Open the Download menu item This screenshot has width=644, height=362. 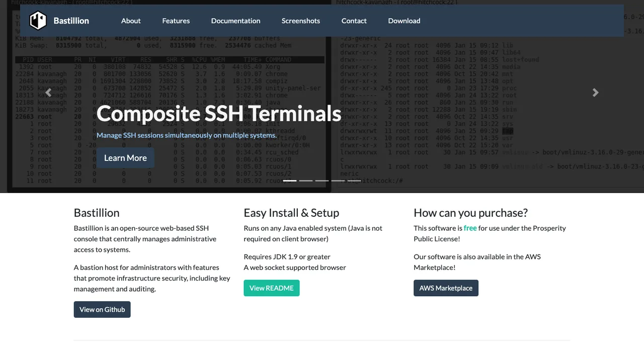pos(404,21)
